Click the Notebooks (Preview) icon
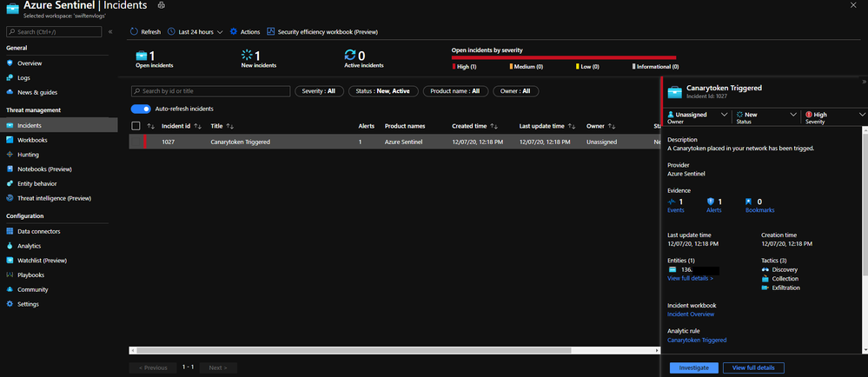Image resolution: width=868 pixels, height=377 pixels. [10, 169]
